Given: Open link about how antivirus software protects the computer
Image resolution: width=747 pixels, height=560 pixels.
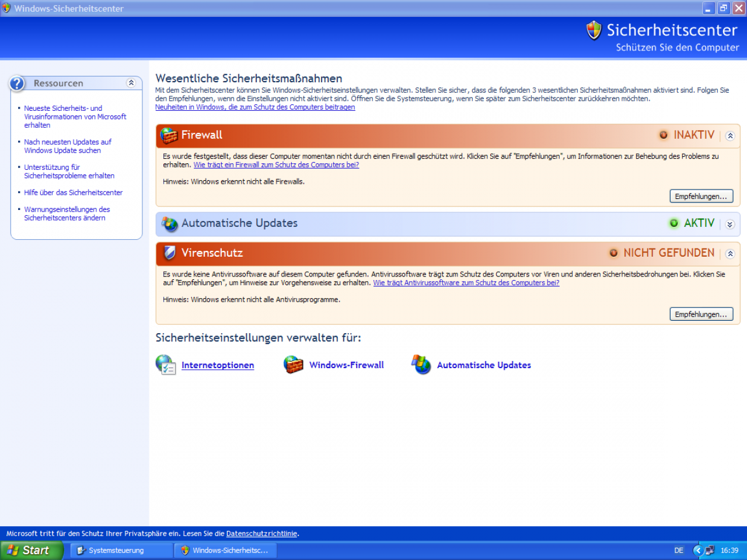Looking at the screenshot, I should coord(466,283).
